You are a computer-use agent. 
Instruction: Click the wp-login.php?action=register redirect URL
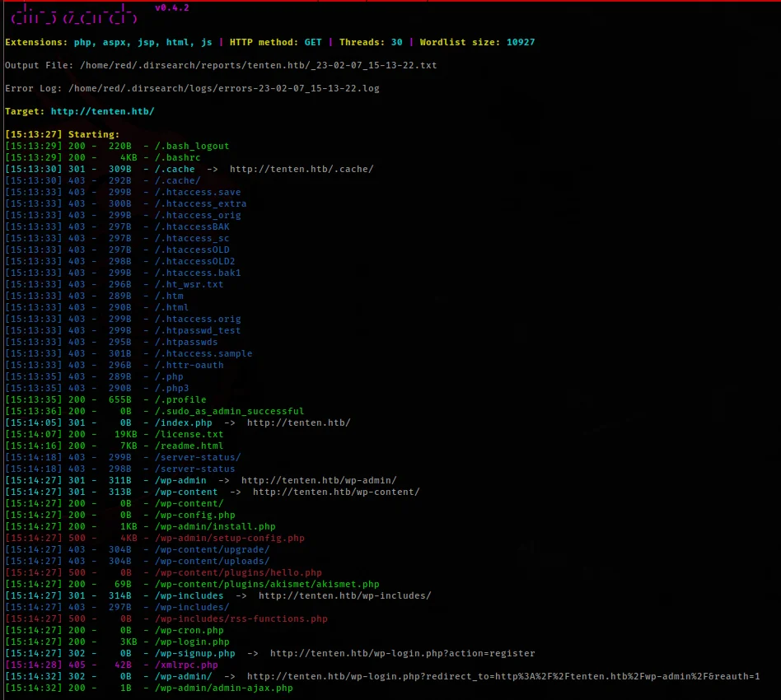[403, 653]
